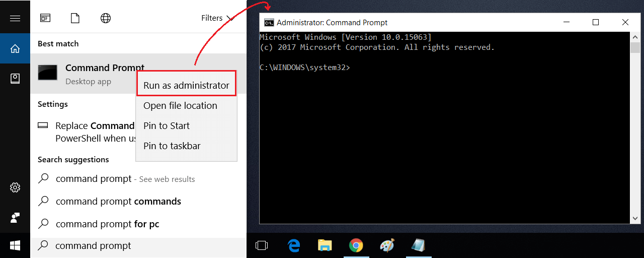Select 'command prompt for pc' suggestion

[107, 224]
